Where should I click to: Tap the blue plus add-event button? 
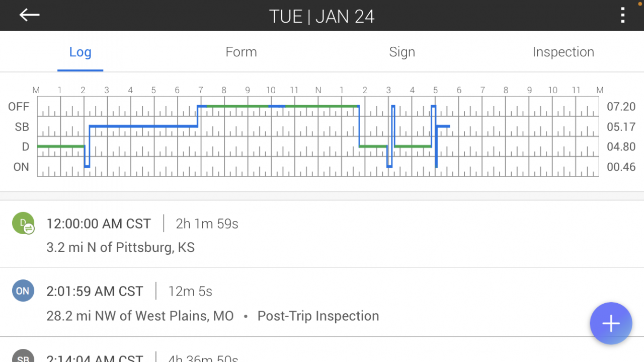[x=611, y=324]
